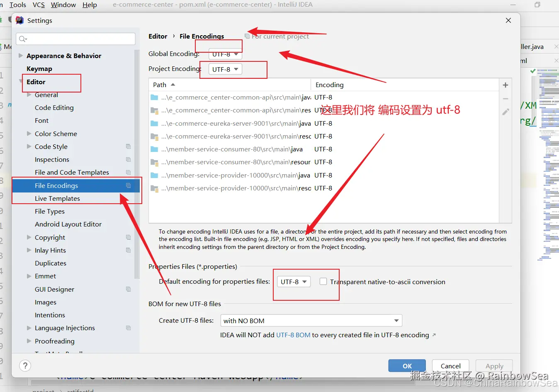Close the ller.java editor tab behind the dialog

(x=556, y=47)
